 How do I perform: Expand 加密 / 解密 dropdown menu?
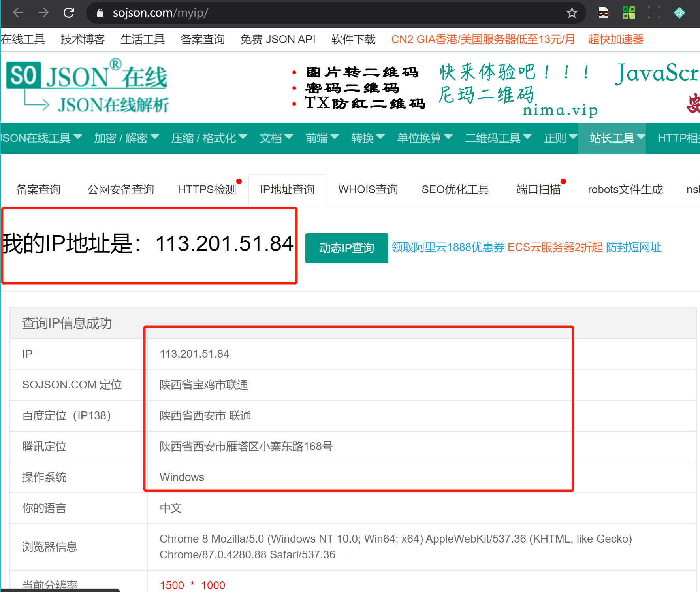click(126, 138)
